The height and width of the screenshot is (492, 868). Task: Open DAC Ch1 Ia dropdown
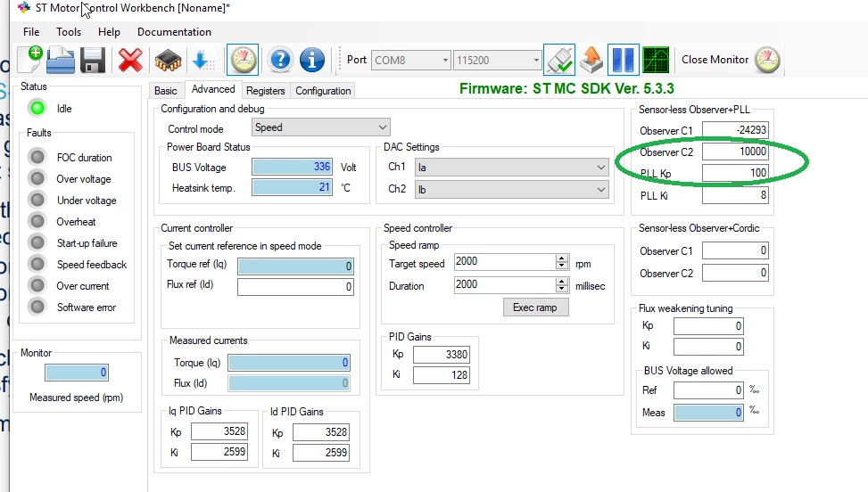point(511,167)
